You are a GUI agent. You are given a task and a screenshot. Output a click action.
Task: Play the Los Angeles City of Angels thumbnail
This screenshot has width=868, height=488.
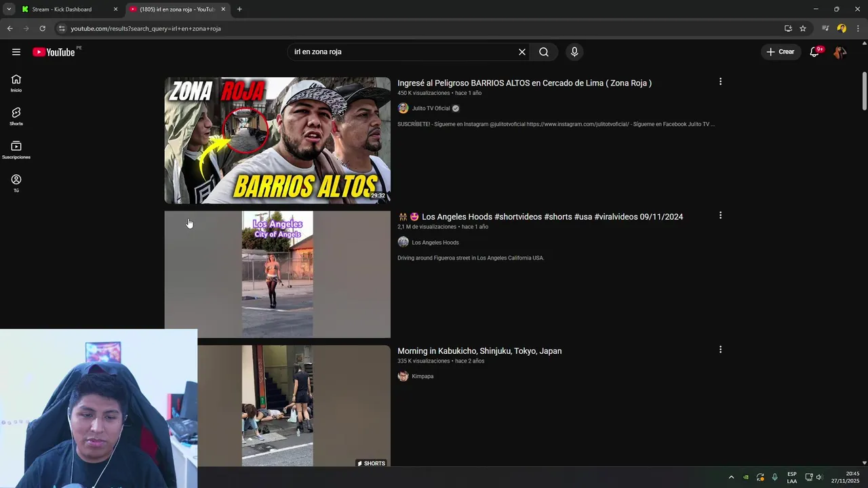tap(277, 274)
